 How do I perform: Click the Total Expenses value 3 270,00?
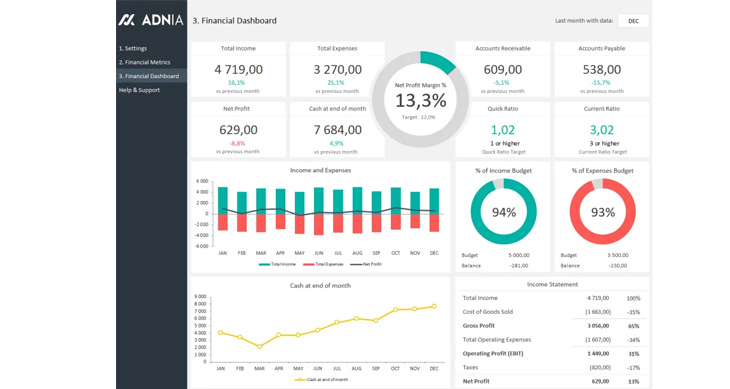(x=338, y=70)
